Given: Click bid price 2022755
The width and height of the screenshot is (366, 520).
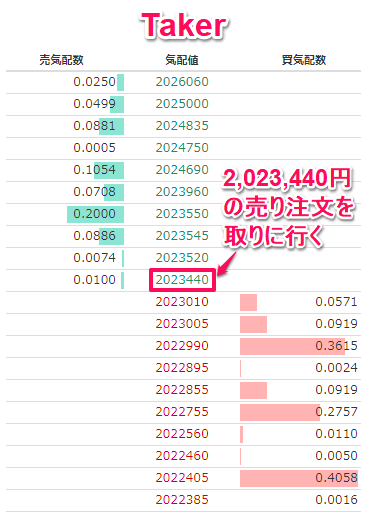Looking at the screenshot, I should 182,412.
